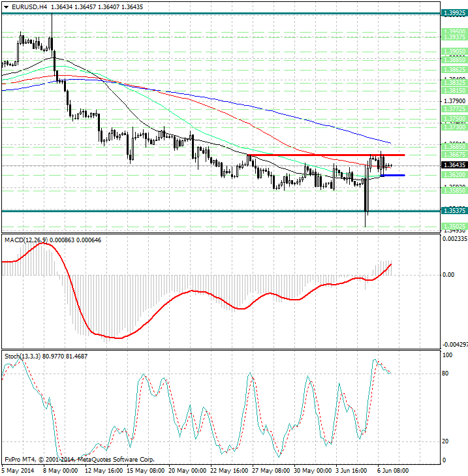Open the chart dropdown triangle beside EURUSD,H4
Viewport: 468px width, 476px height.
click(6, 7)
